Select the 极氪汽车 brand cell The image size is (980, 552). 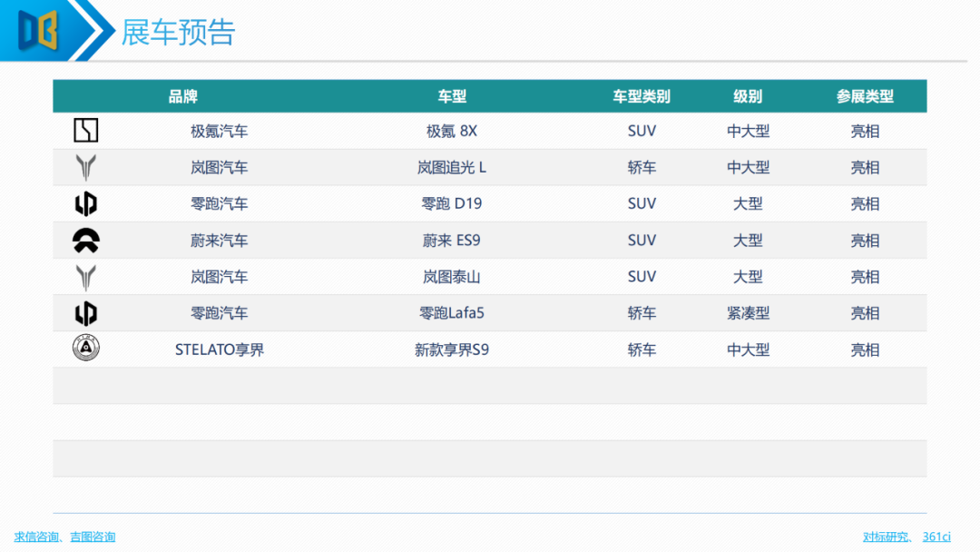tap(220, 132)
